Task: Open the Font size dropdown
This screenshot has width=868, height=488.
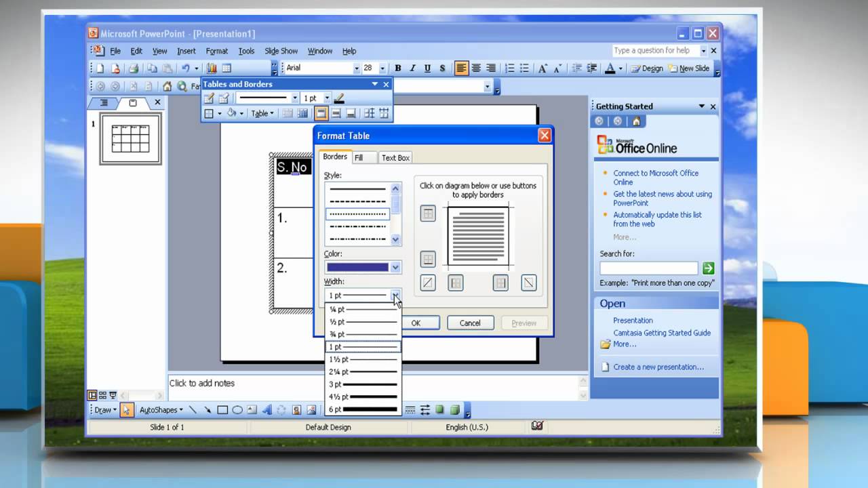Action: pos(382,68)
